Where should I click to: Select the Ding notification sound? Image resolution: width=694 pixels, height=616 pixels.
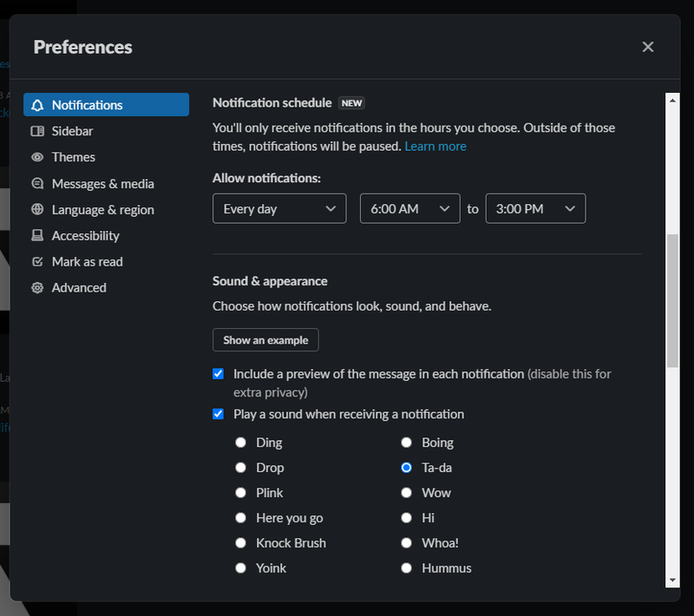pyautogui.click(x=240, y=442)
